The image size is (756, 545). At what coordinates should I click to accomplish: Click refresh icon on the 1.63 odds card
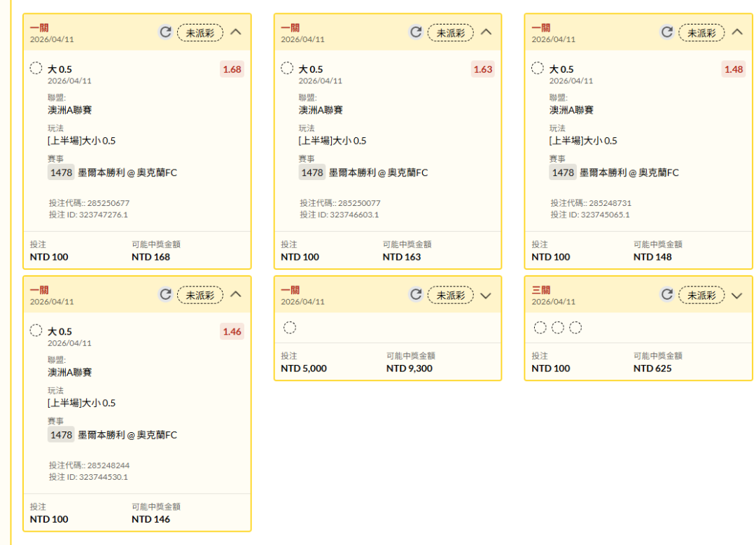tap(416, 32)
